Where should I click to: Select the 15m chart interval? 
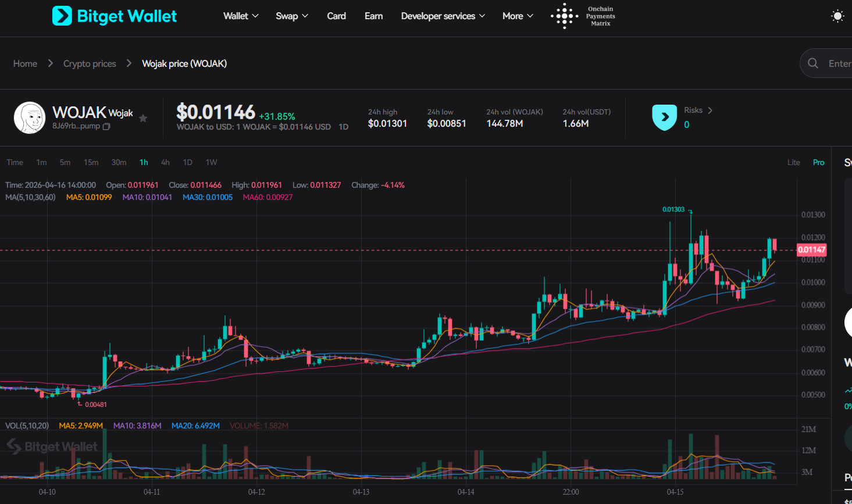[x=91, y=162]
